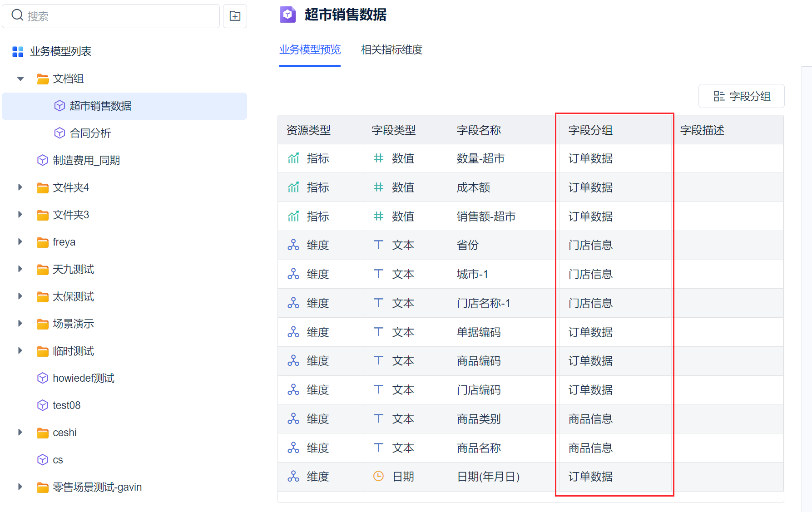
Task: Switch to the 业务模型预览 tab
Action: (310, 49)
